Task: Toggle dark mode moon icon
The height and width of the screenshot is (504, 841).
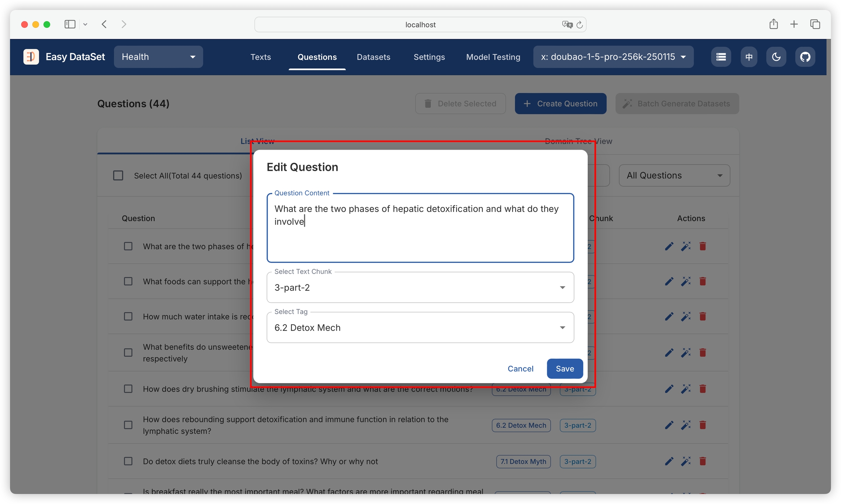Action: 776,57
